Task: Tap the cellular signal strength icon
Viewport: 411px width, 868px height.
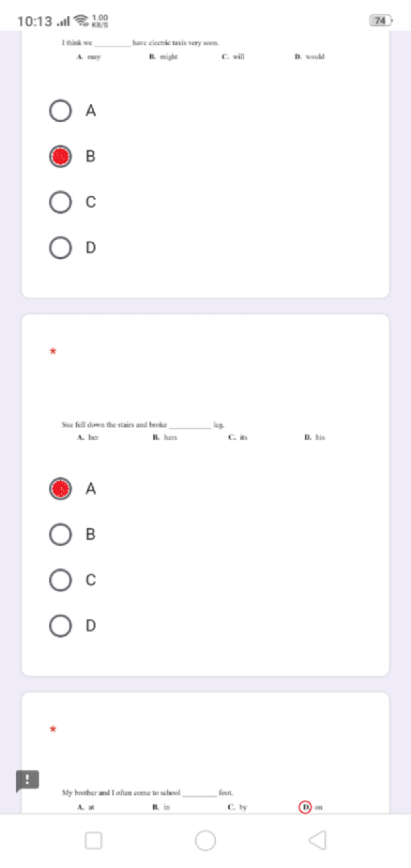Action: pyautogui.click(x=63, y=21)
